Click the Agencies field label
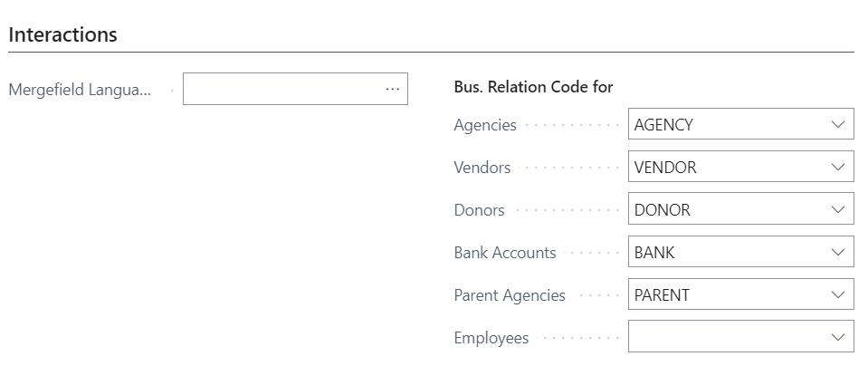 (x=485, y=125)
